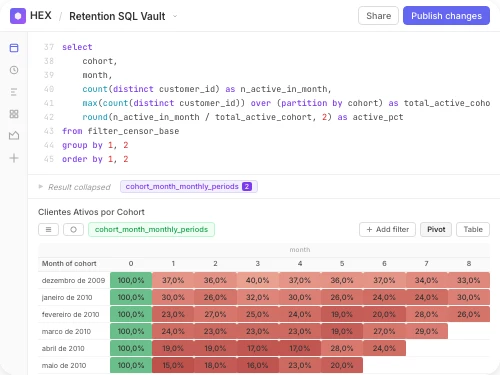500x375 pixels.
Task: Click code line 37 select keyword
Action: [77, 47]
